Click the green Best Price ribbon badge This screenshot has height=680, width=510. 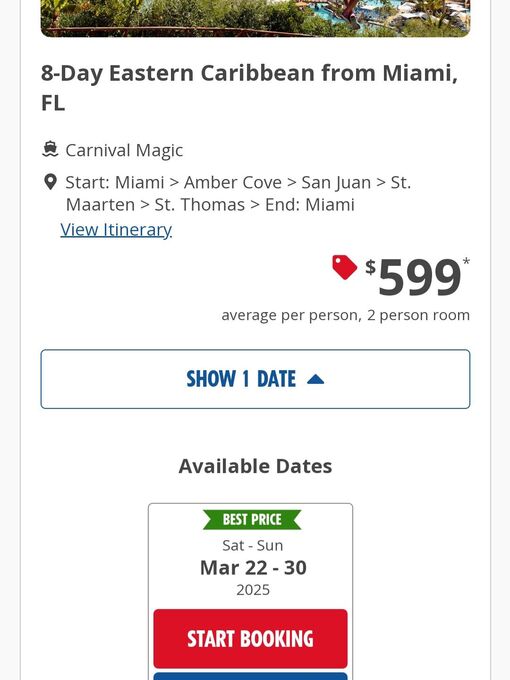coord(252,519)
